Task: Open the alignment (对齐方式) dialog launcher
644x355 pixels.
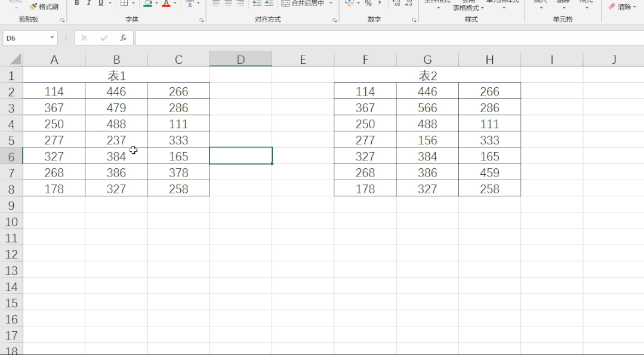Action: [335, 20]
